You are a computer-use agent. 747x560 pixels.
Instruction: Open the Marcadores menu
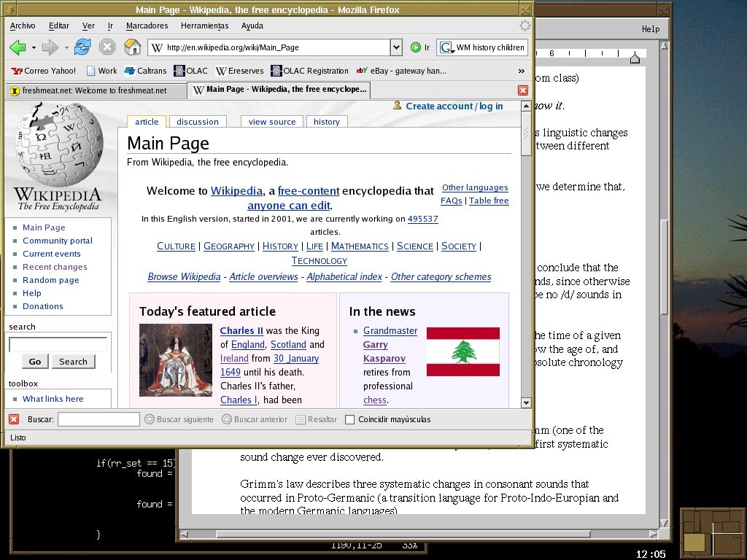point(147,26)
